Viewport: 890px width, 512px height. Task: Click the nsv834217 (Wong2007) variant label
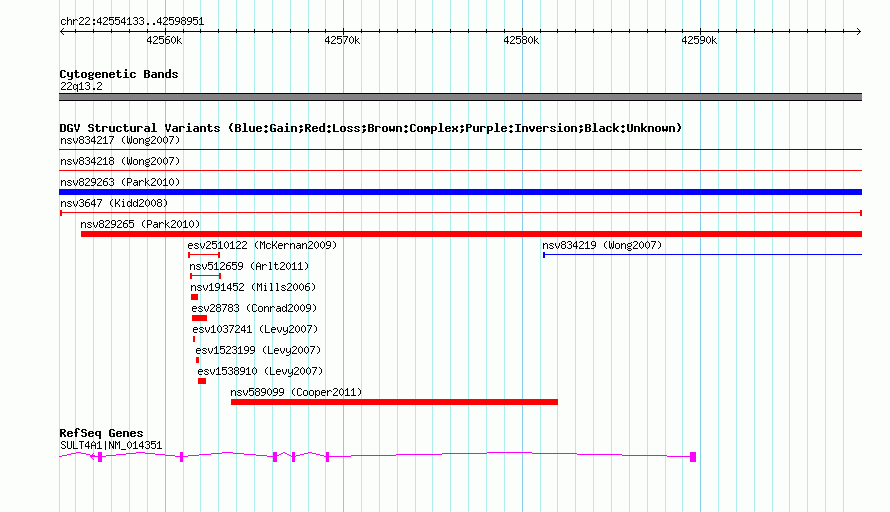click(120, 140)
